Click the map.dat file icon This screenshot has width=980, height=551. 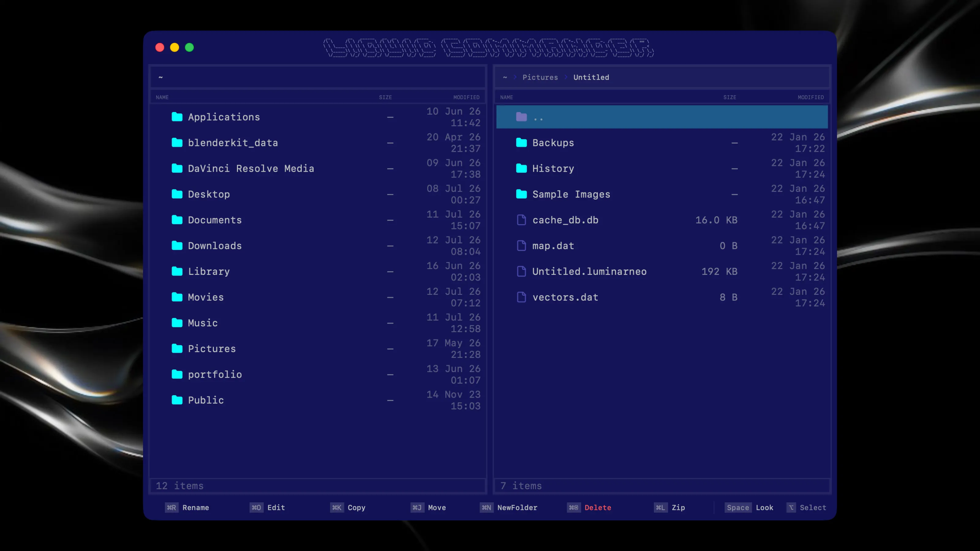522,246
